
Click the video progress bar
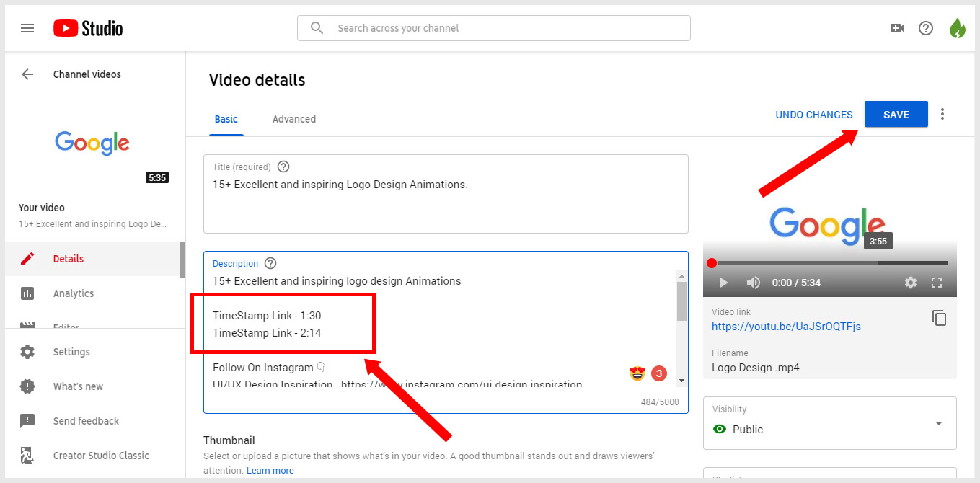coord(829,263)
